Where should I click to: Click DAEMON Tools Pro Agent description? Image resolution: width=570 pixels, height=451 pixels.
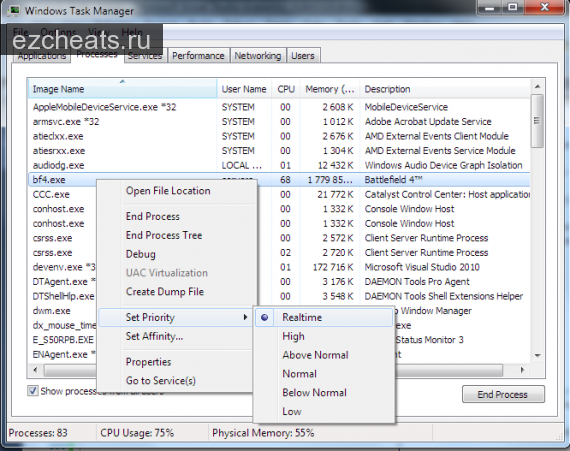(x=417, y=282)
